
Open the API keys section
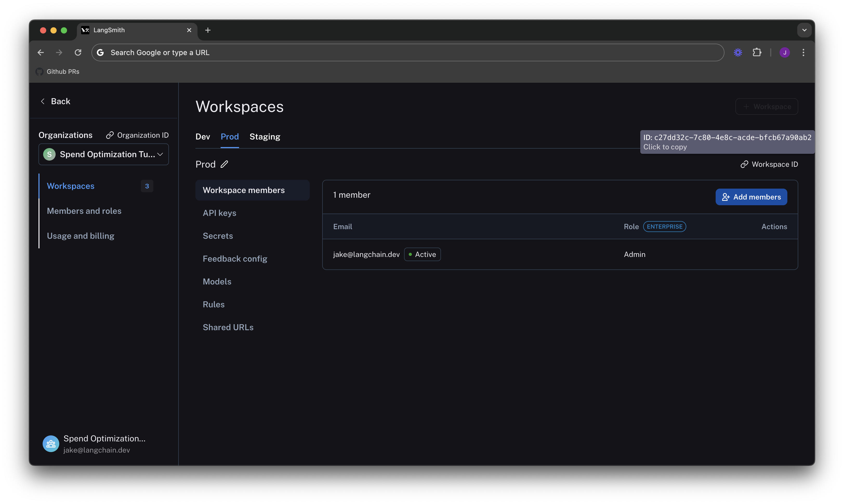click(219, 213)
